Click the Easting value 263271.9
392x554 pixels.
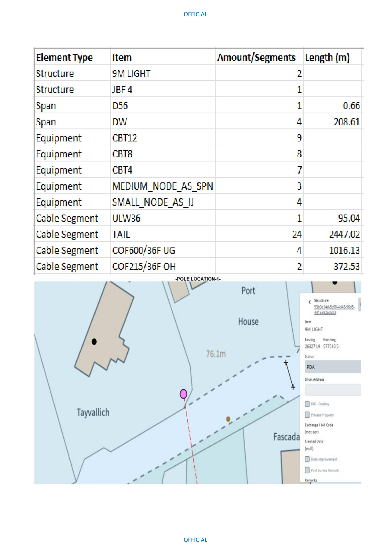(312, 347)
